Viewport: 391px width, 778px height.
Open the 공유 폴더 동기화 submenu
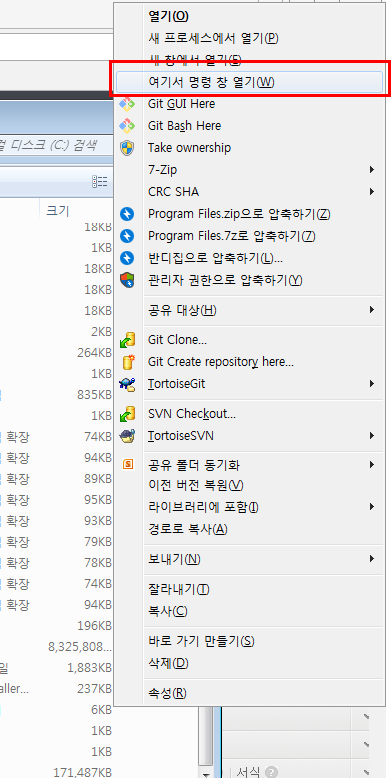(x=250, y=465)
